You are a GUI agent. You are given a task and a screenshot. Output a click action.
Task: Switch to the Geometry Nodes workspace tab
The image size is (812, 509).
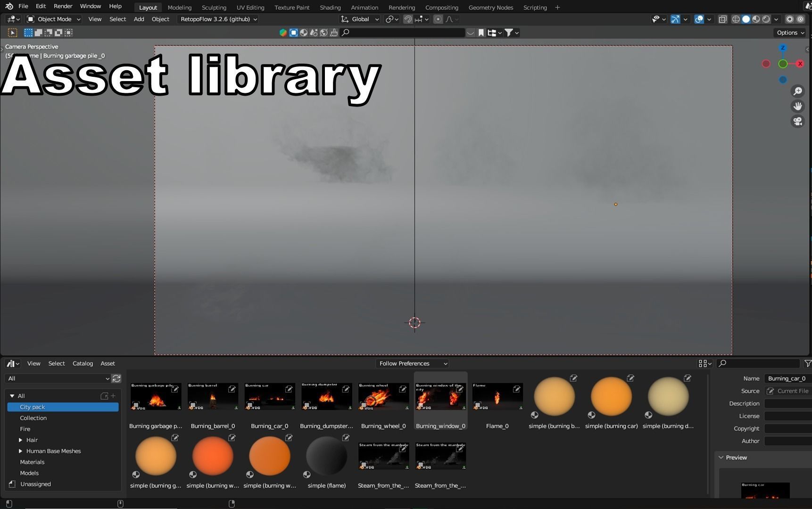490,8
